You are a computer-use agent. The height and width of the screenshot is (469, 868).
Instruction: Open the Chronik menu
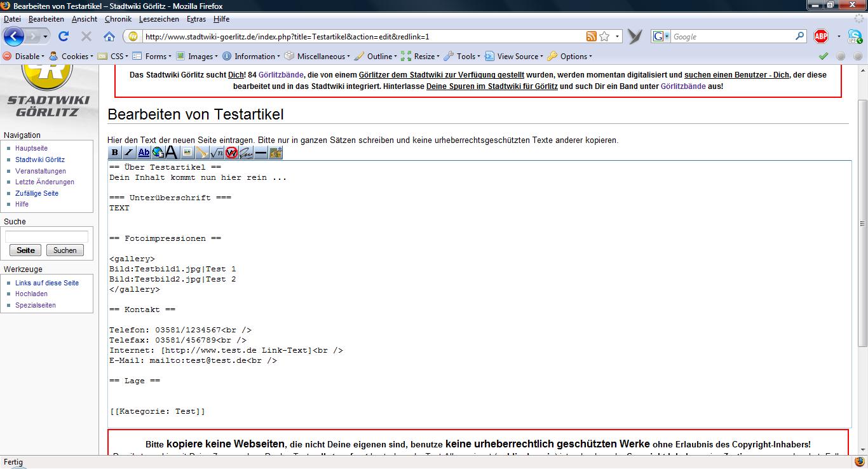(x=118, y=19)
